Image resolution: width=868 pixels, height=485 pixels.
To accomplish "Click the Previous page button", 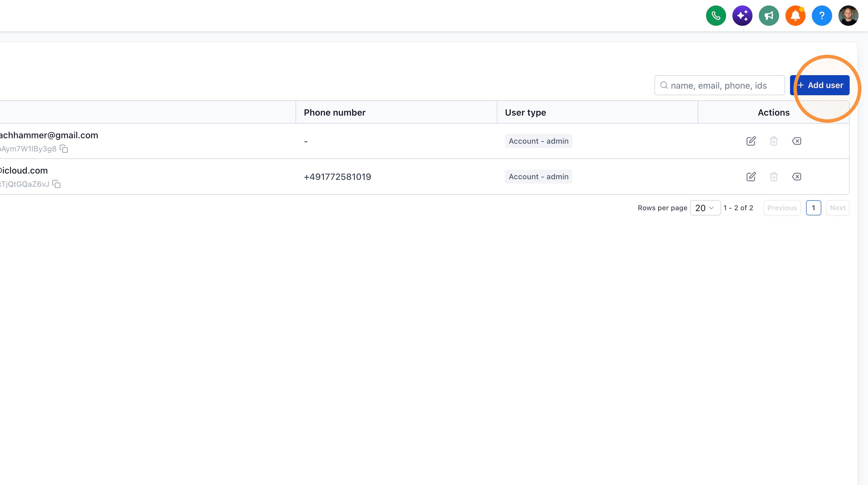I will point(782,208).
